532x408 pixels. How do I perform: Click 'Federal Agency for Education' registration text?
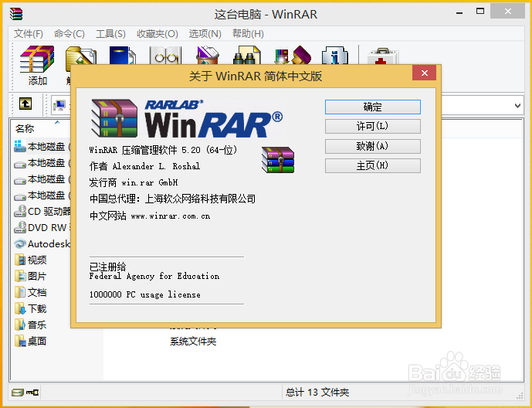[154, 277]
